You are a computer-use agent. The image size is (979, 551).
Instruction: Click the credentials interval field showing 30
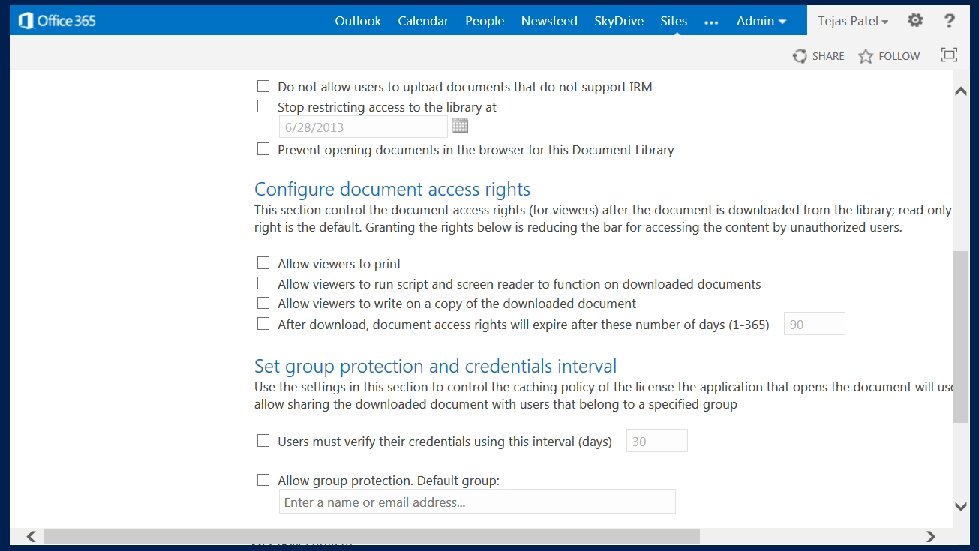[x=656, y=441]
